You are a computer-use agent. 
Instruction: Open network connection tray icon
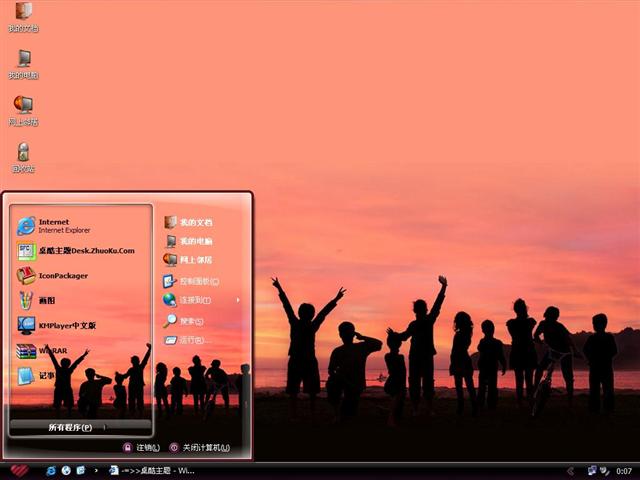point(592,471)
